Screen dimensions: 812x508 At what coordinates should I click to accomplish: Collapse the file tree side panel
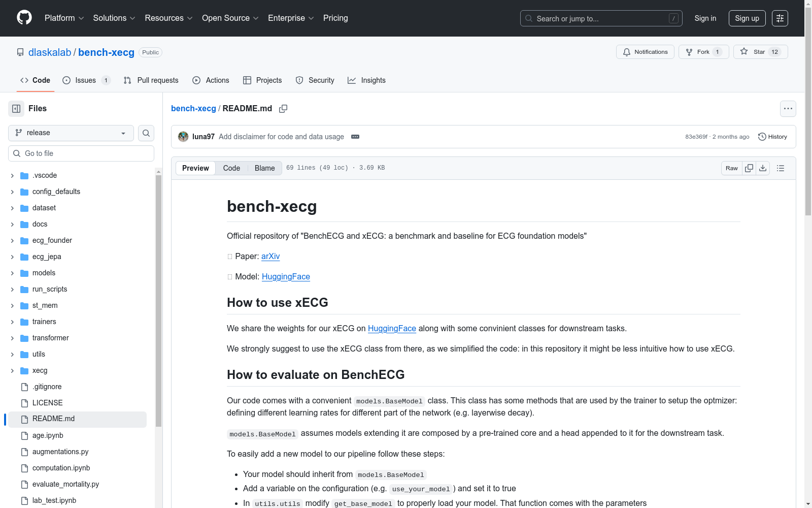16,109
